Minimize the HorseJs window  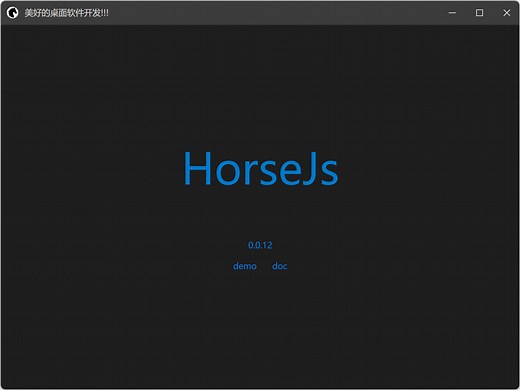[452, 13]
